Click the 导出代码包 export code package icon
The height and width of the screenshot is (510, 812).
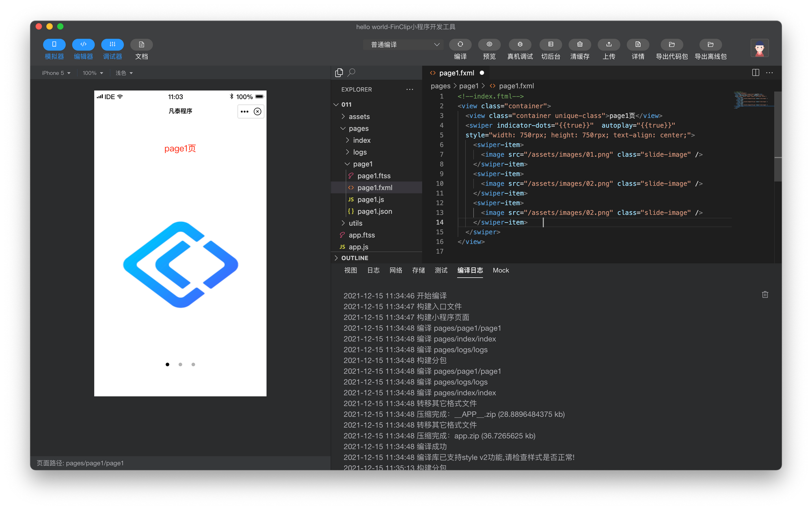click(x=672, y=44)
